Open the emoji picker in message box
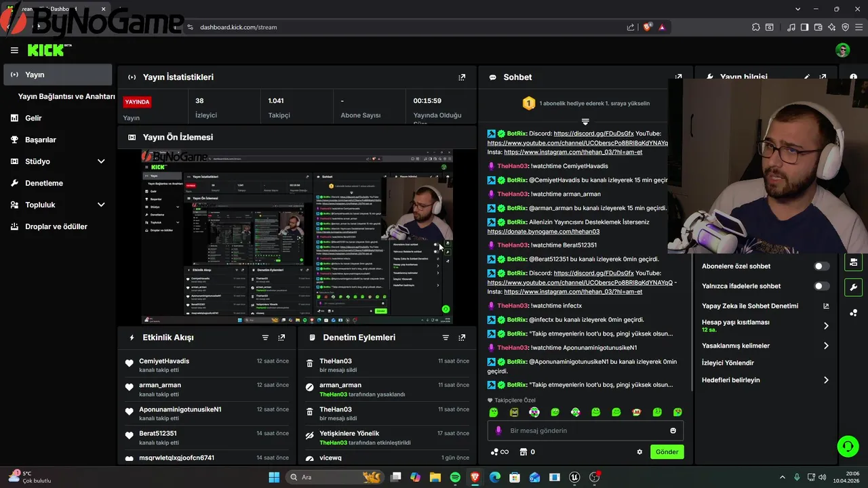 [673, 430]
